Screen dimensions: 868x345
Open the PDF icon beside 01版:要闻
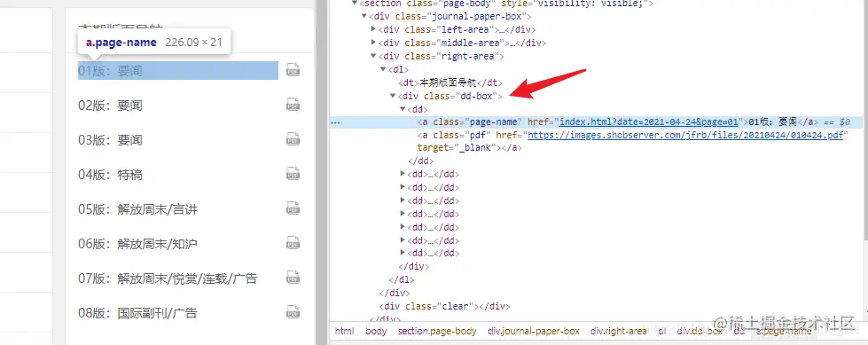pyautogui.click(x=293, y=70)
